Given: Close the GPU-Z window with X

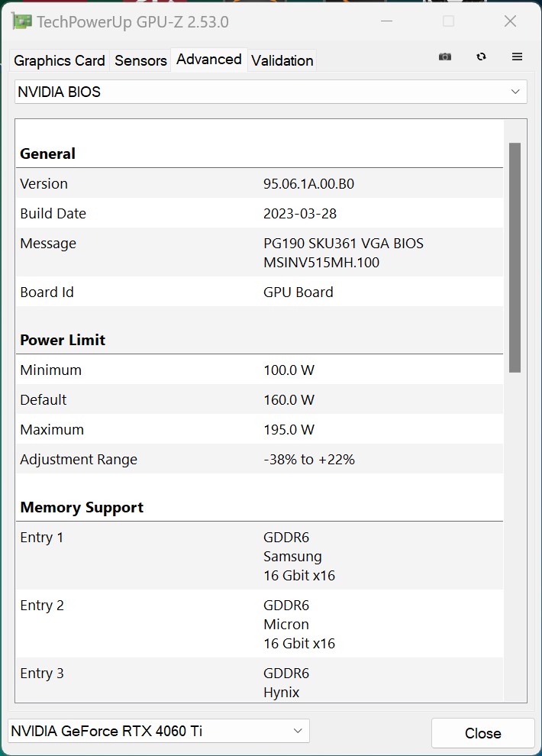Looking at the screenshot, I should pyautogui.click(x=510, y=21).
